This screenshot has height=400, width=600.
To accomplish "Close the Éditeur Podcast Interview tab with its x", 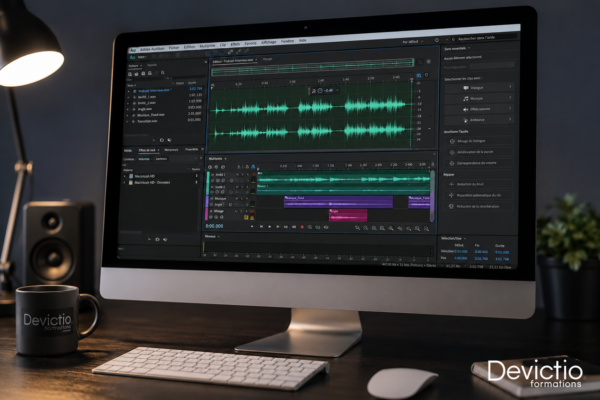I will [x=256, y=60].
